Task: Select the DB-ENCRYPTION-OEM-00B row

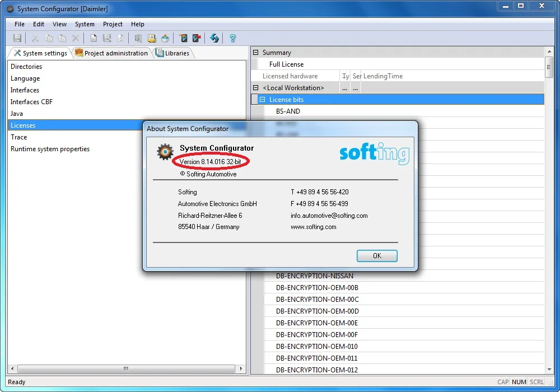Action: pyautogui.click(x=404, y=288)
